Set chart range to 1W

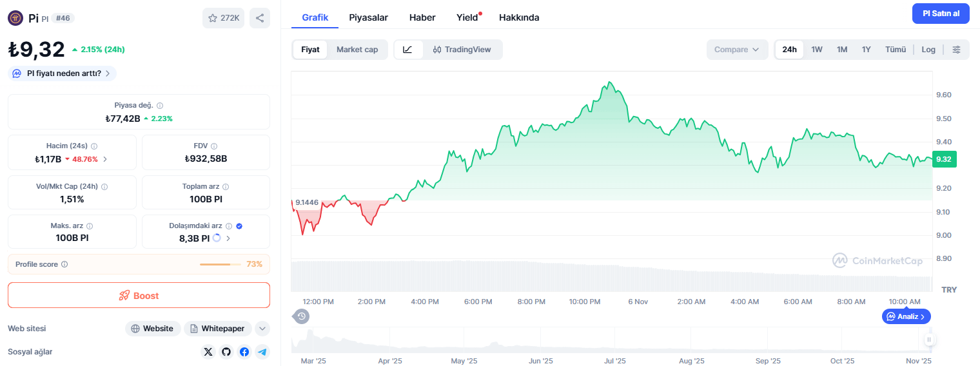coord(817,50)
